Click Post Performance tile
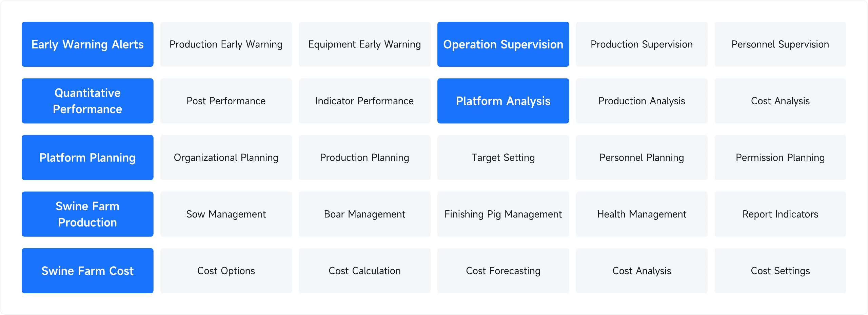This screenshot has width=868, height=315. click(226, 101)
